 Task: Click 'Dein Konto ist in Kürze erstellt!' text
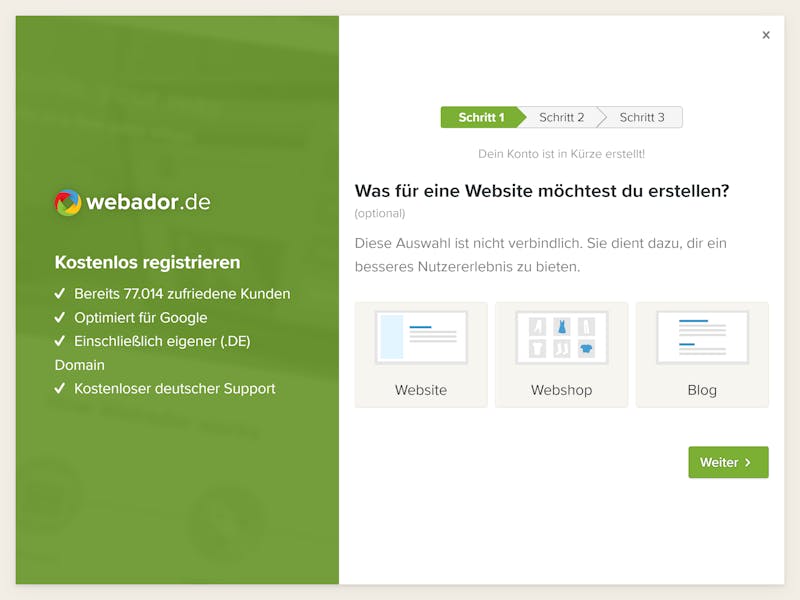pyautogui.click(x=561, y=154)
